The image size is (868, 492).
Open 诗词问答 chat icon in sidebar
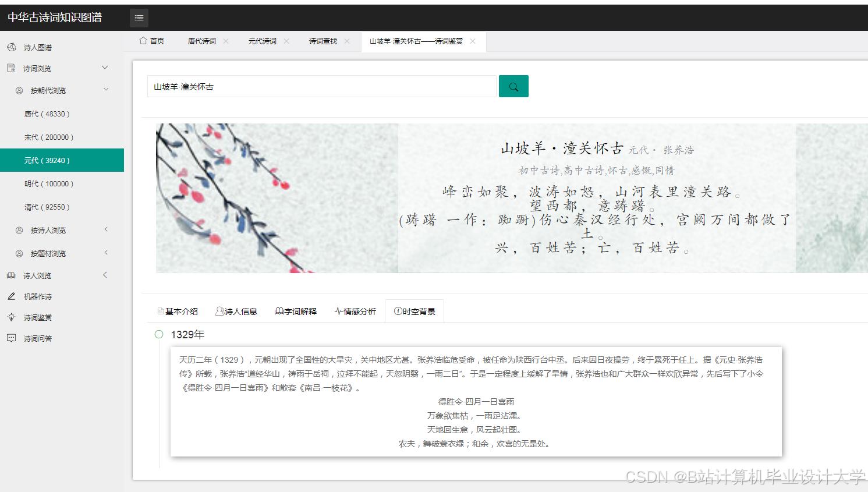pos(12,338)
